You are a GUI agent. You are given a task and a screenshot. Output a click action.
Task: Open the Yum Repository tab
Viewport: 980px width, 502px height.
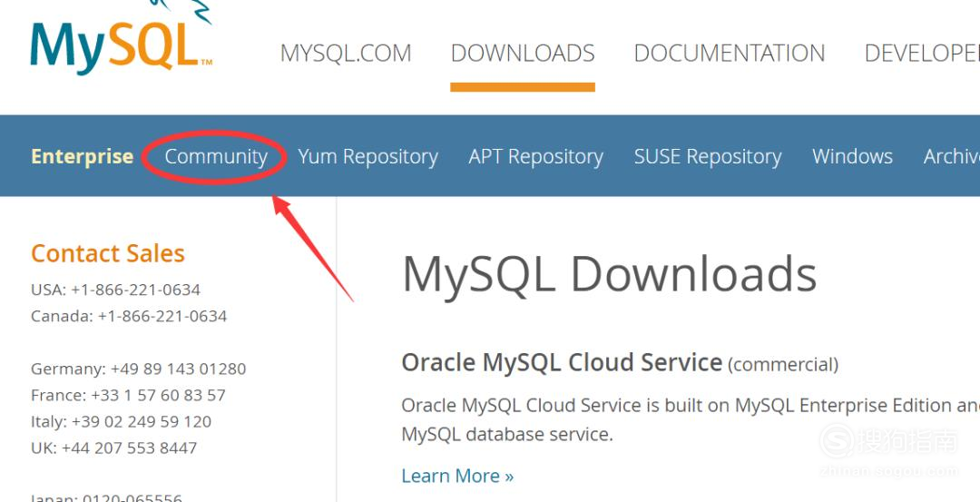(367, 156)
